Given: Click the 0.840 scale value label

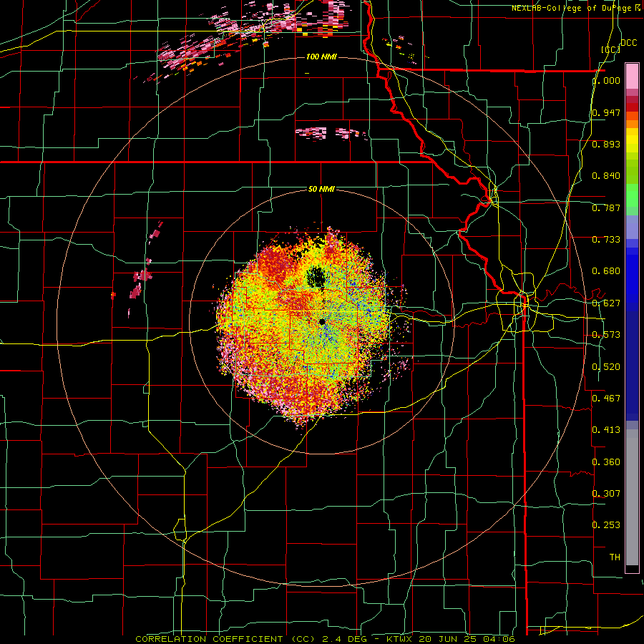Looking at the screenshot, I should pyautogui.click(x=606, y=176).
